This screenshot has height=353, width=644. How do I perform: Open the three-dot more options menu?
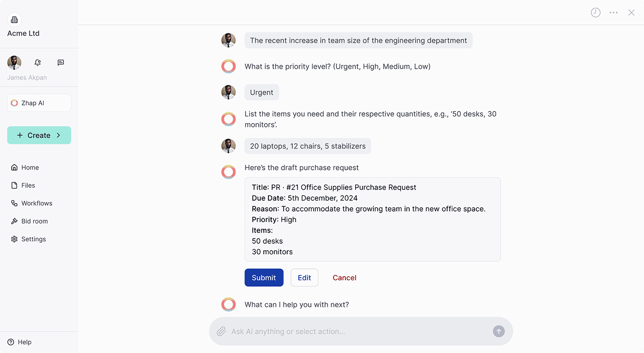click(x=613, y=12)
